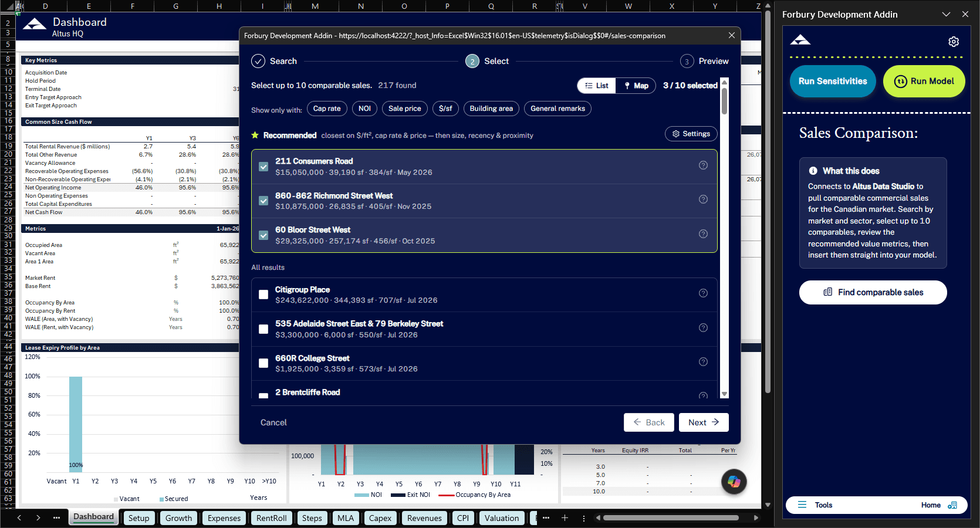Image resolution: width=980 pixels, height=528 pixels.
Task: Open help for 860-862 Richmond Street West
Action: (x=703, y=199)
